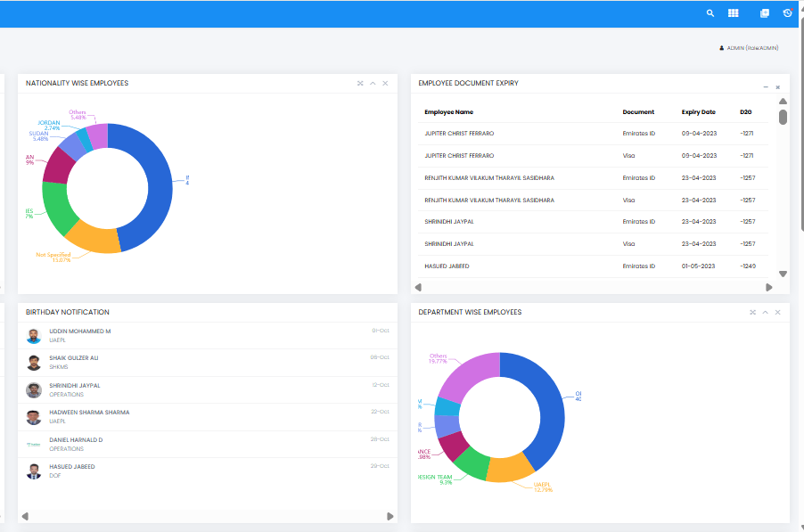Open the apps grid menu icon

pos(734,13)
